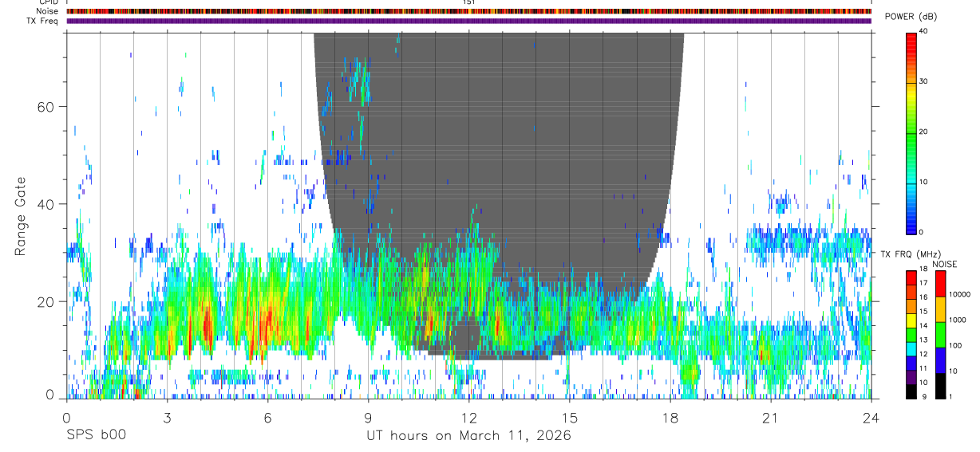Click the 20 tick on POWER colorbar
This screenshot has height=452, width=980.
[925, 132]
